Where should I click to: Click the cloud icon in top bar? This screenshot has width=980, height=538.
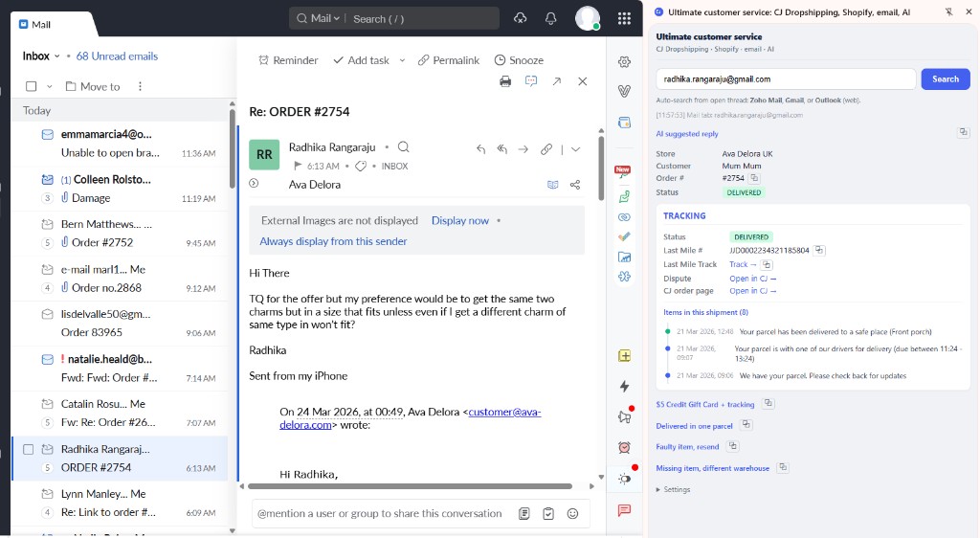(x=520, y=19)
